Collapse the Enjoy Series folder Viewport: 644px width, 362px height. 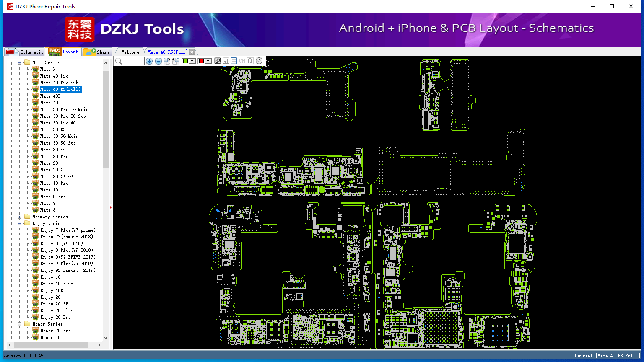[20, 223]
